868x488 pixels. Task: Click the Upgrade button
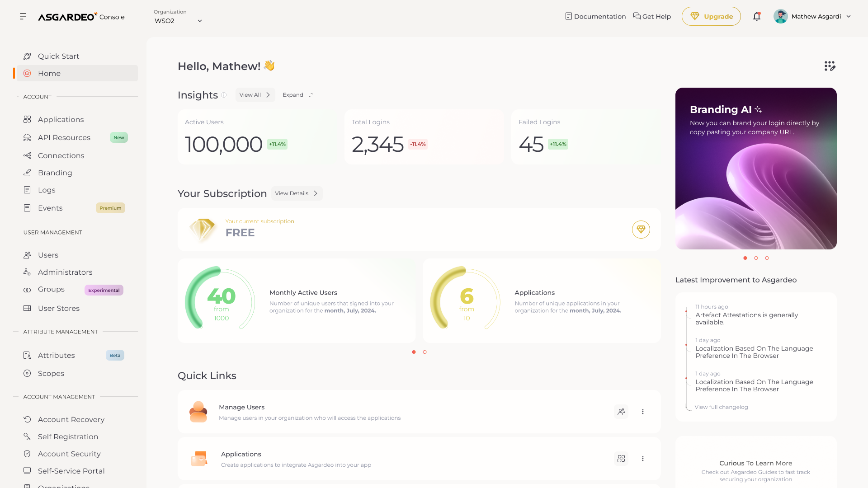tap(711, 17)
